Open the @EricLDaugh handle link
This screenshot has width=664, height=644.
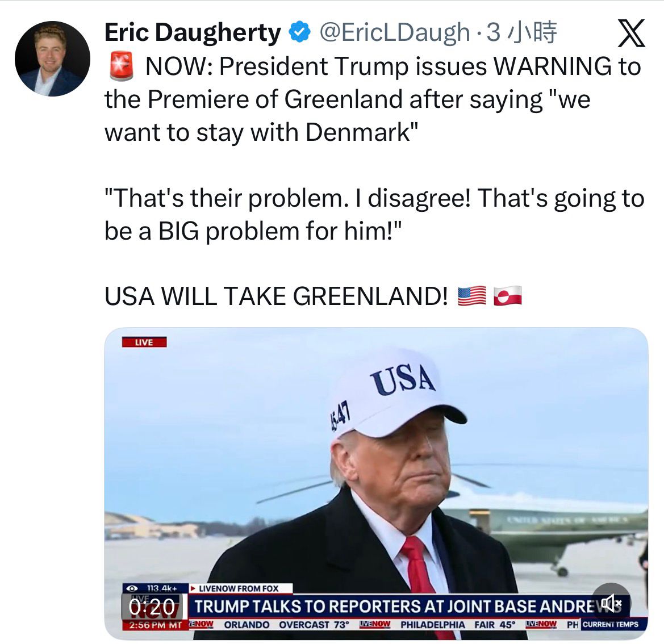pos(395,32)
